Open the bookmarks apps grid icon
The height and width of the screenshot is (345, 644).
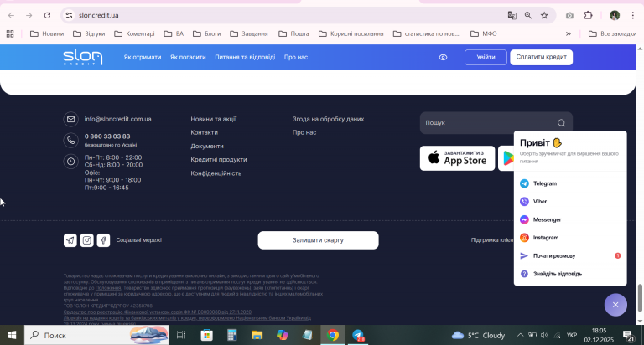click(x=10, y=33)
